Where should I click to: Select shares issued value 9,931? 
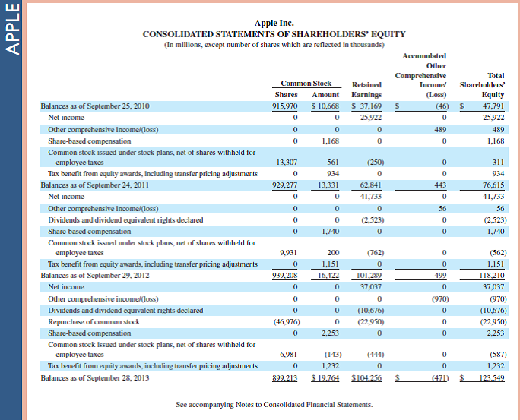pos(289,253)
